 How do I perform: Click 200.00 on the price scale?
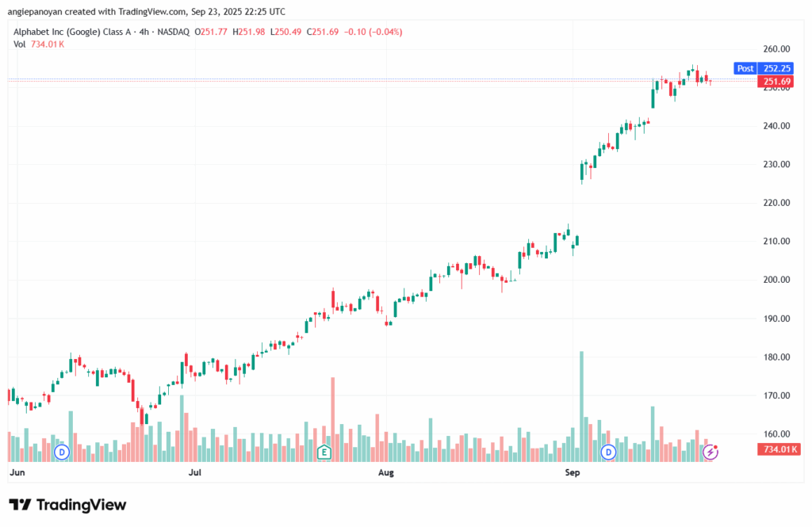click(x=777, y=280)
